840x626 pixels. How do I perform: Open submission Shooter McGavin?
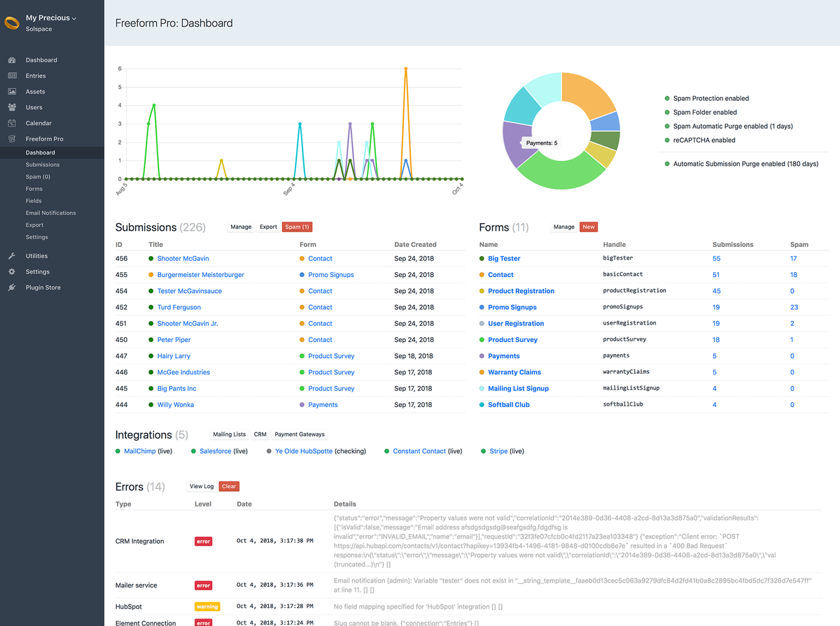point(183,258)
